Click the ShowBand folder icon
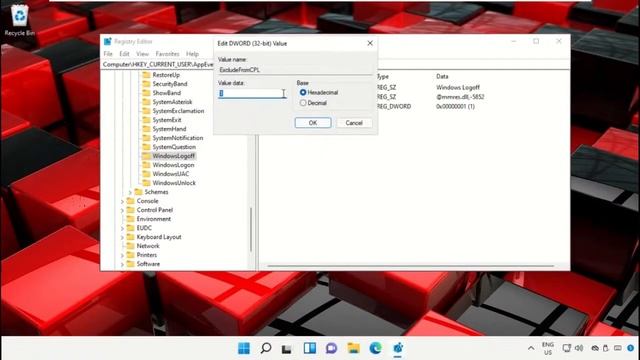Image resolution: width=640 pixels, height=360 pixels. click(146, 93)
